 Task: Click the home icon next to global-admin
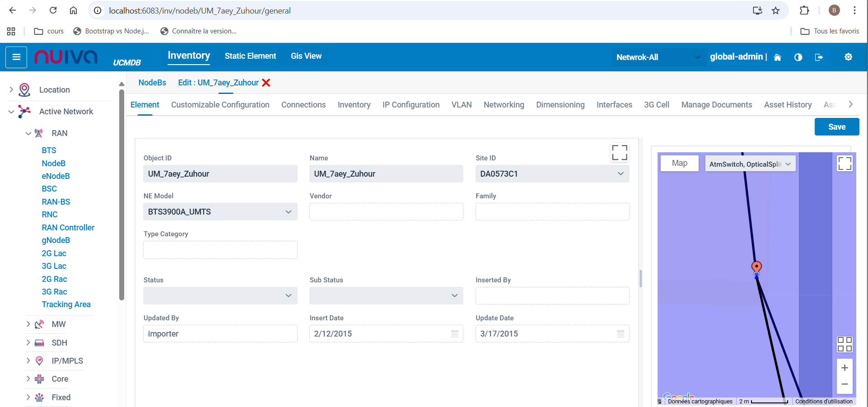777,57
